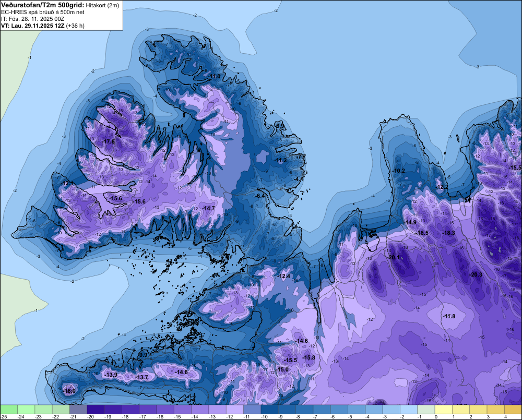Screen dimensions: 522x420
Task: Click the purple legend swatch above -17
Action: click(x=148, y=409)
